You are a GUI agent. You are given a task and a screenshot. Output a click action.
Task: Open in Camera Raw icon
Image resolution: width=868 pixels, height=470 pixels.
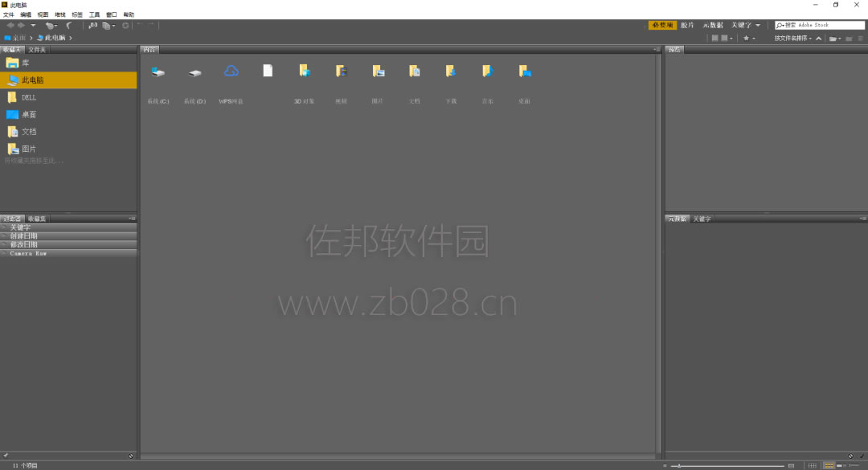point(125,26)
